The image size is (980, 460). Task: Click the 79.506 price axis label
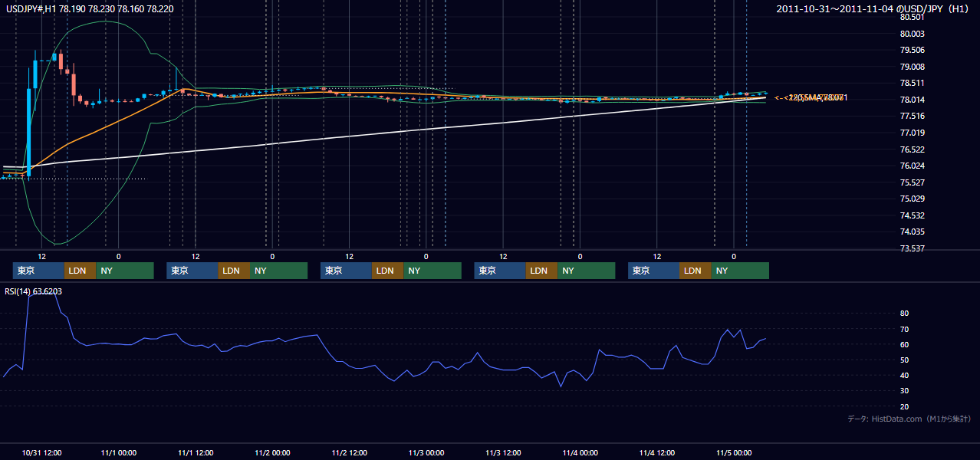click(913, 50)
